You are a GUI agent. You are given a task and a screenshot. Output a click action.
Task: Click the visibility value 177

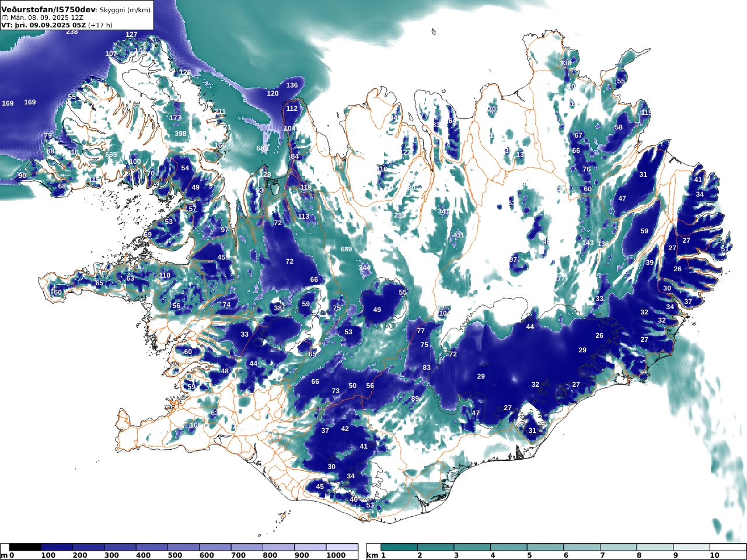pyautogui.click(x=176, y=118)
